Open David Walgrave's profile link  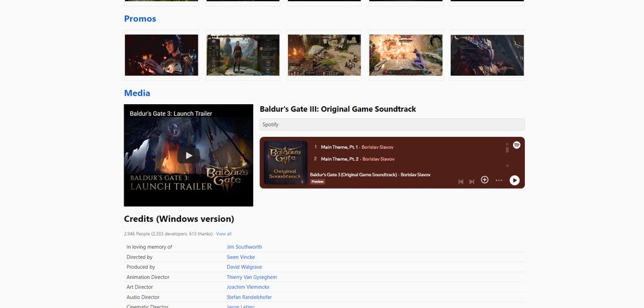[244, 267]
